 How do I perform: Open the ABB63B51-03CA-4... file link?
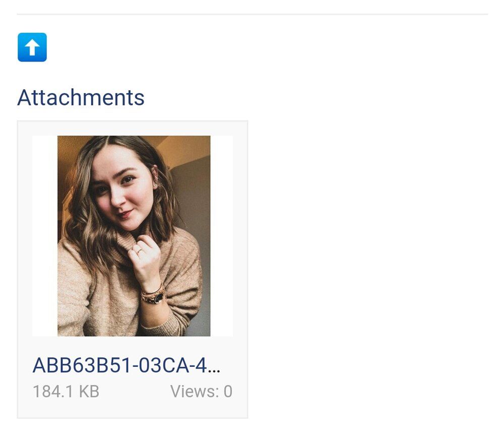[127, 365]
